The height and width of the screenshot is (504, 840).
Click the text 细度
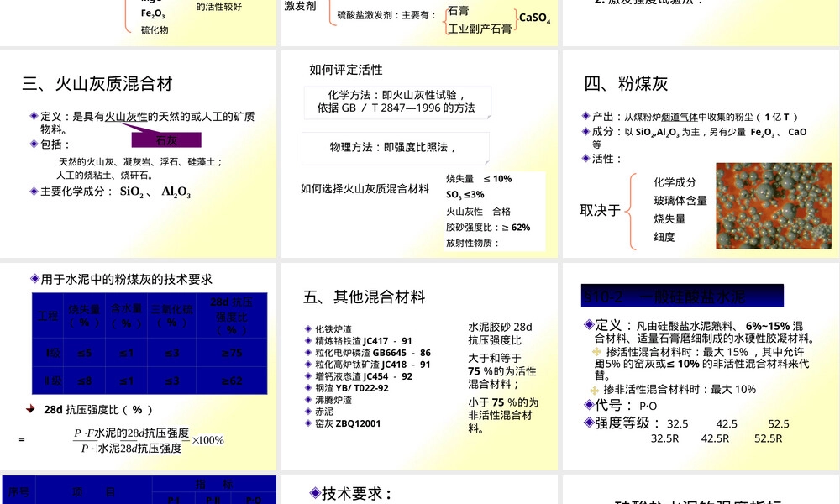664,237
